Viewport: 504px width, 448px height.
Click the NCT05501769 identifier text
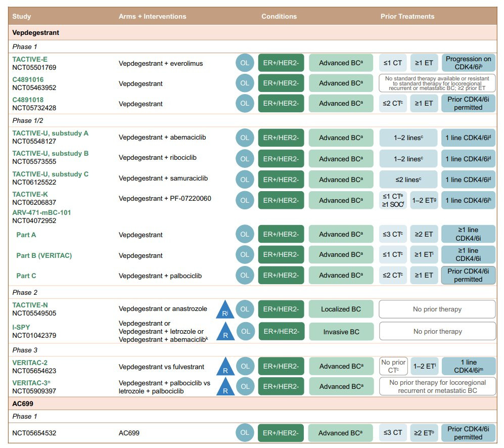click(x=34, y=68)
